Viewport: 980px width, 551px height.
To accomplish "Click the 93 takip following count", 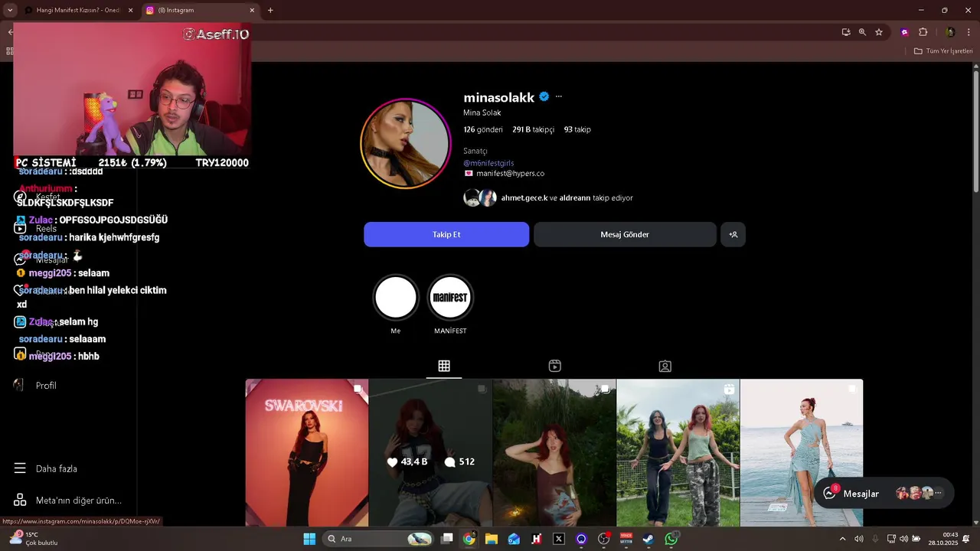I will click(x=577, y=129).
